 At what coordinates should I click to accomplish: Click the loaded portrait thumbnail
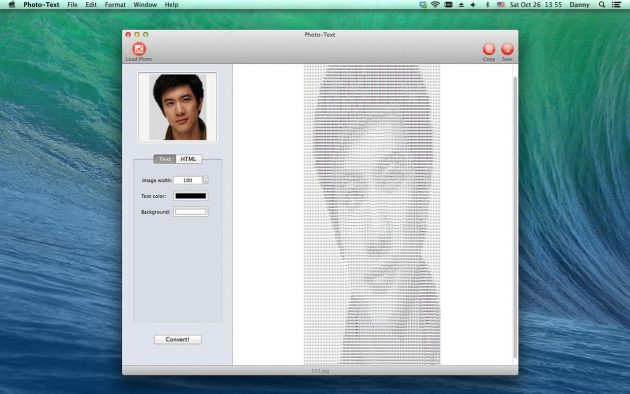[x=178, y=107]
